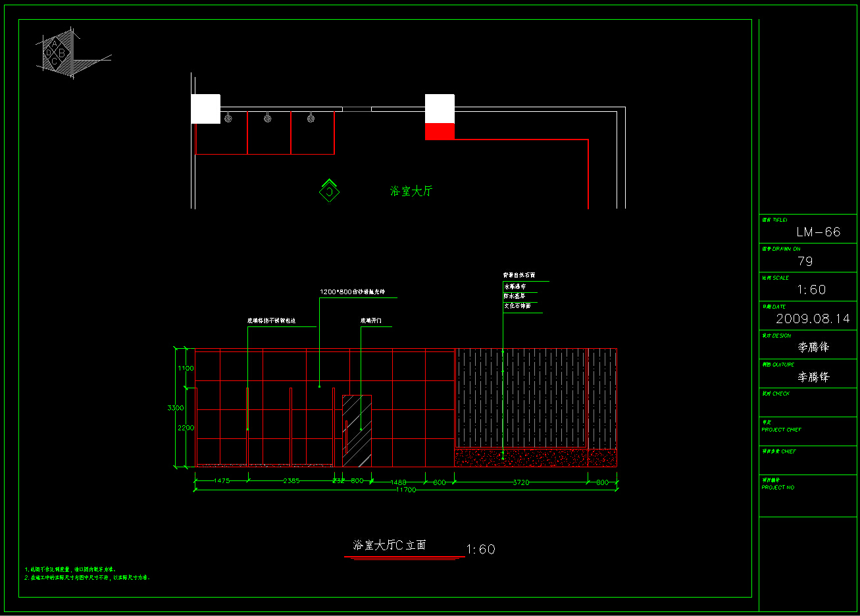Viewport: 860px width, 616px height.
Task: Click the 2009.08.14 date field
Action: pyautogui.click(x=813, y=319)
